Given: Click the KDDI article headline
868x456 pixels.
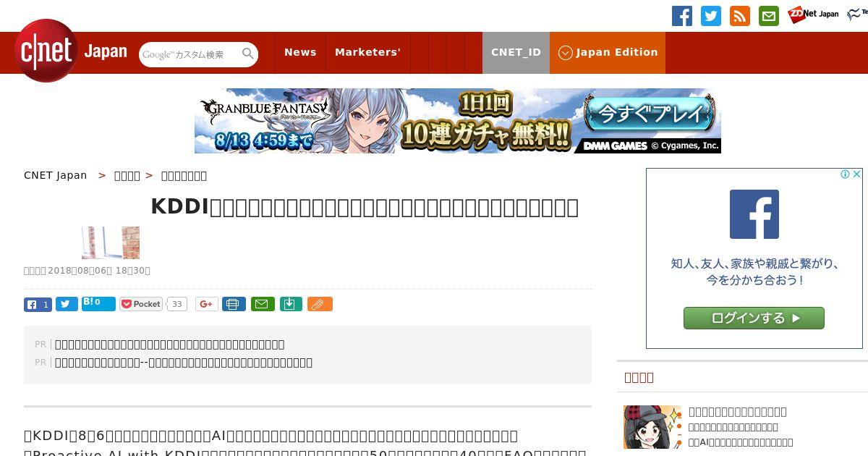Looking at the screenshot, I should click(365, 207).
